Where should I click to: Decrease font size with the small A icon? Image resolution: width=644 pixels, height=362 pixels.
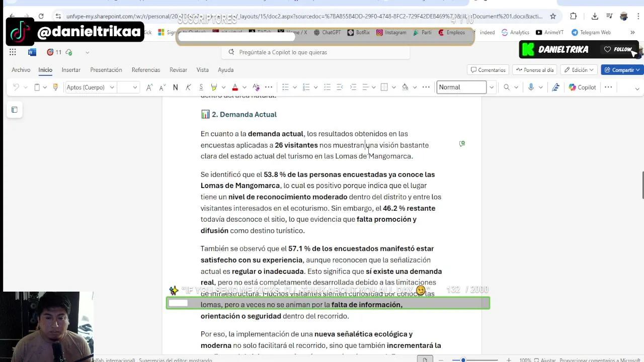click(162, 87)
